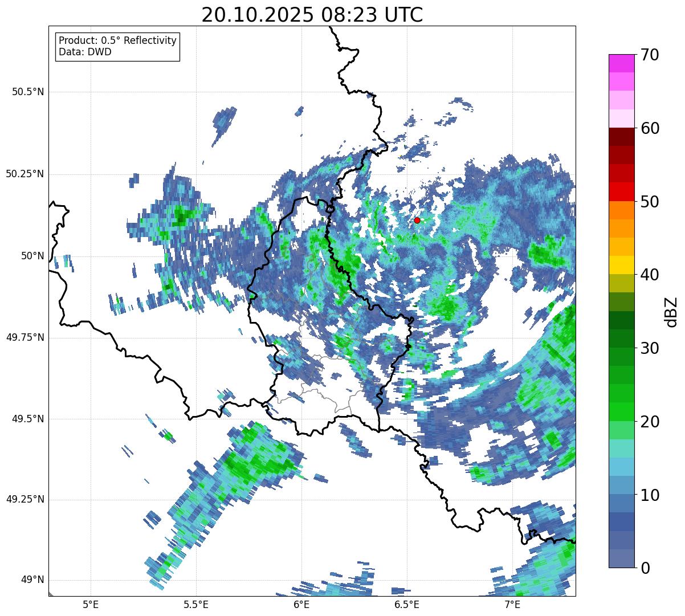Click the 50.5°N latitude label
This screenshot has width=685, height=616.
pyautogui.click(x=28, y=92)
